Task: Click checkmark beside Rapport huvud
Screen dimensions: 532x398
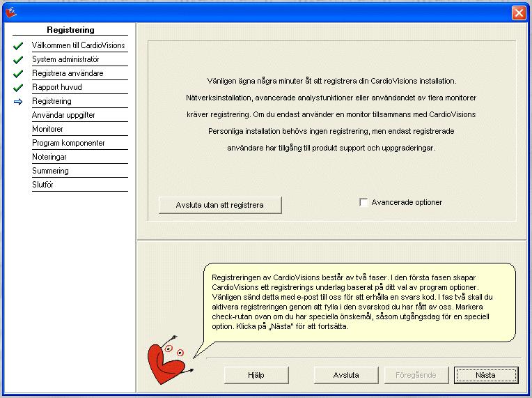Action: click(x=18, y=88)
